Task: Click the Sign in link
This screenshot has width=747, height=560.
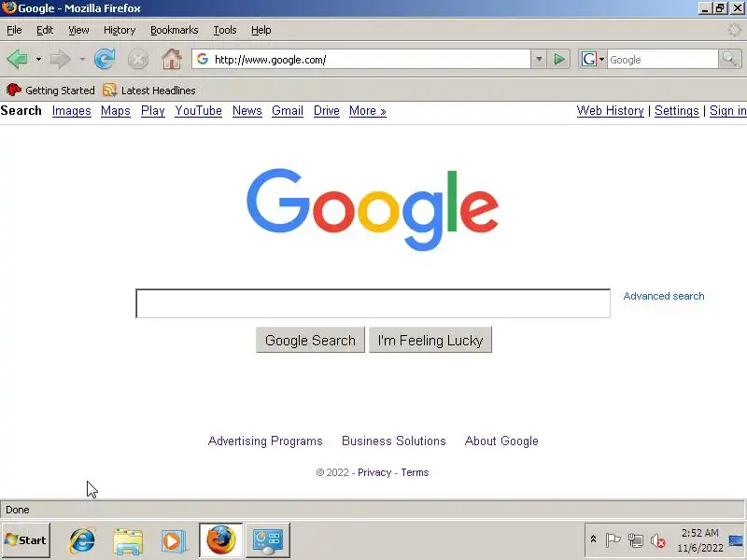Action: pos(728,111)
